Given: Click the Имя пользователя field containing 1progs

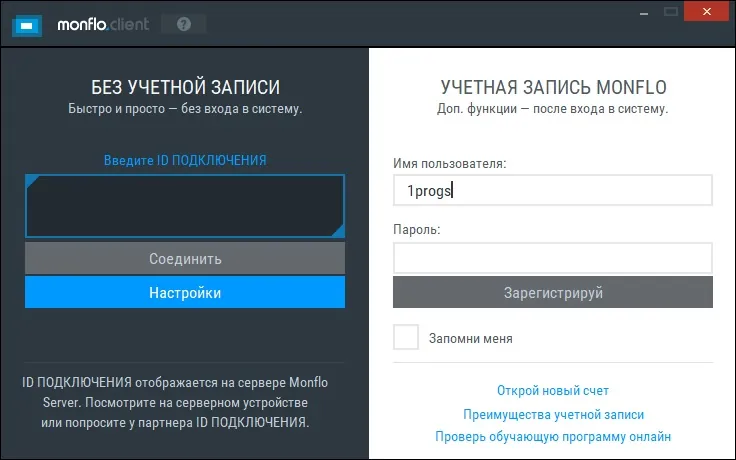Looking at the screenshot, I should coord(552,190).
